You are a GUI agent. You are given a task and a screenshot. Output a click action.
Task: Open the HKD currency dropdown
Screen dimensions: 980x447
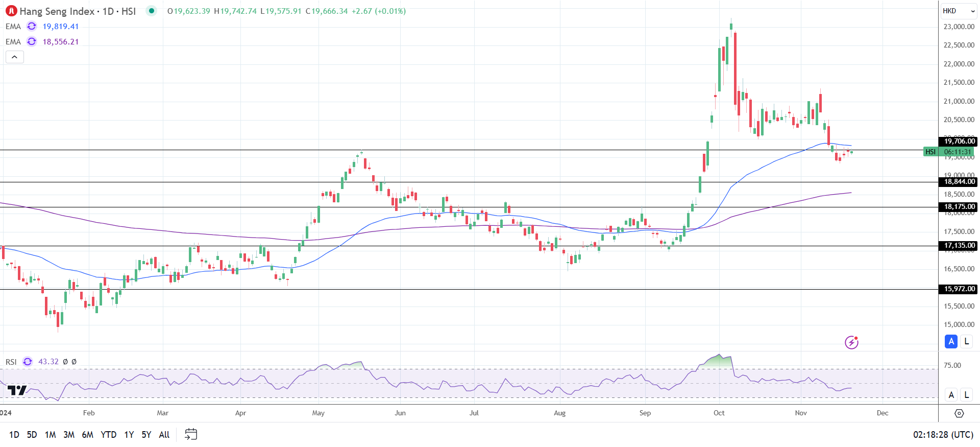(x=959, y=11)
